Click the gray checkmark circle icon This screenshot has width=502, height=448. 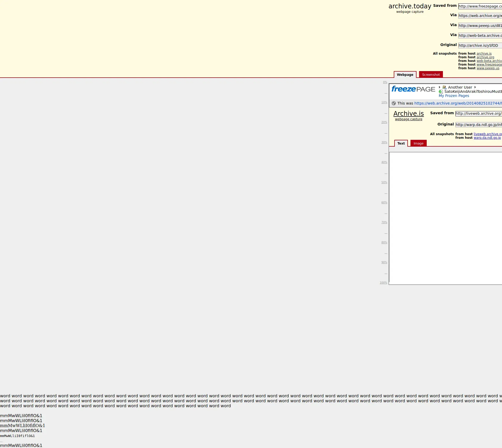pos(394,103)
